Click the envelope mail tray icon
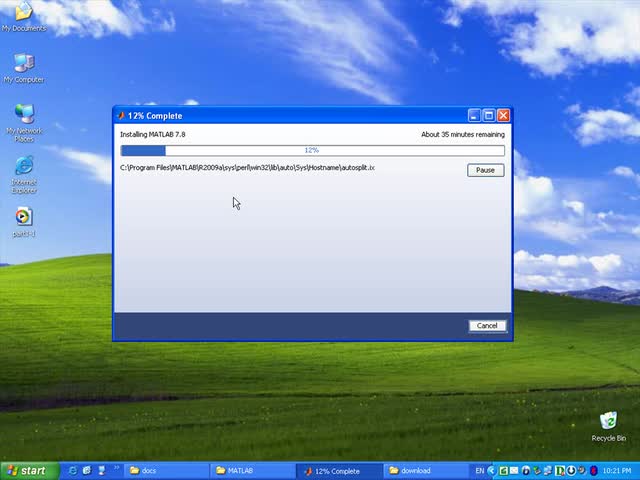The height and width of the screenshot is (480, 640). (514, 471)
